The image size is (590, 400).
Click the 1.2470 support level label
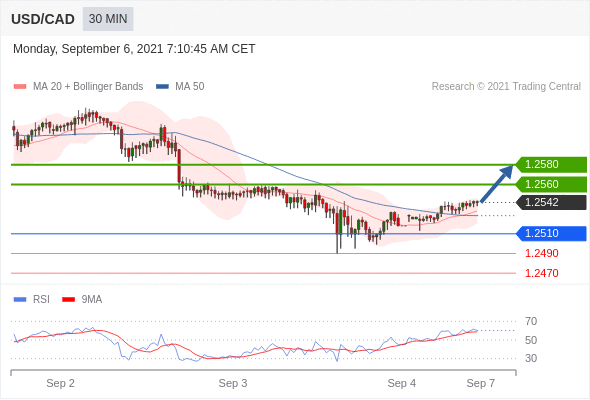(x=542, y=273)
